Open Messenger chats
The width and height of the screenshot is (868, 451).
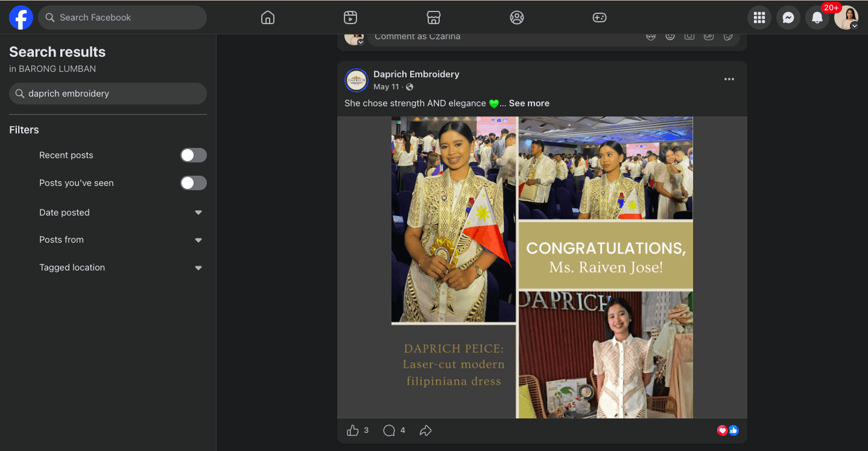pos(788,18)
